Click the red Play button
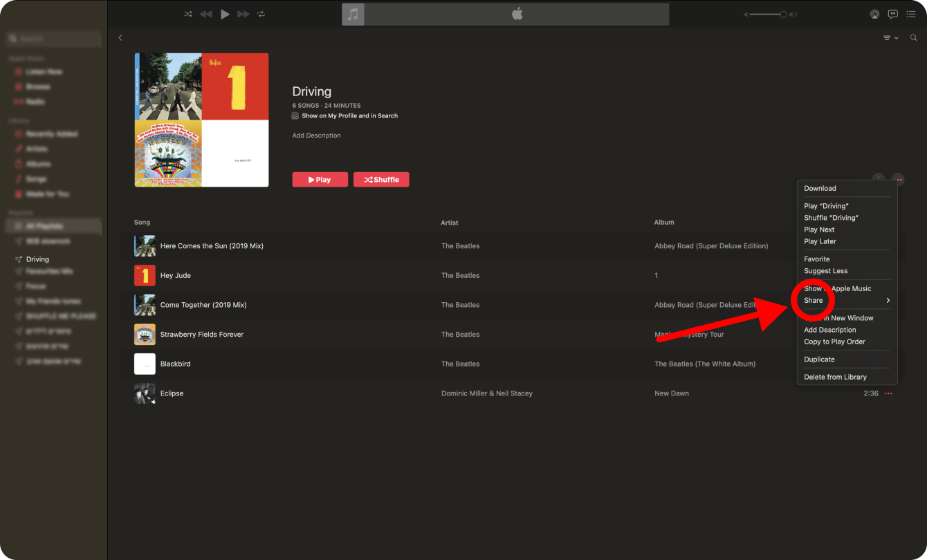Image resolution: width=927 pixels, height=560 pixels. pyautogui.click(x=320, y=180)
